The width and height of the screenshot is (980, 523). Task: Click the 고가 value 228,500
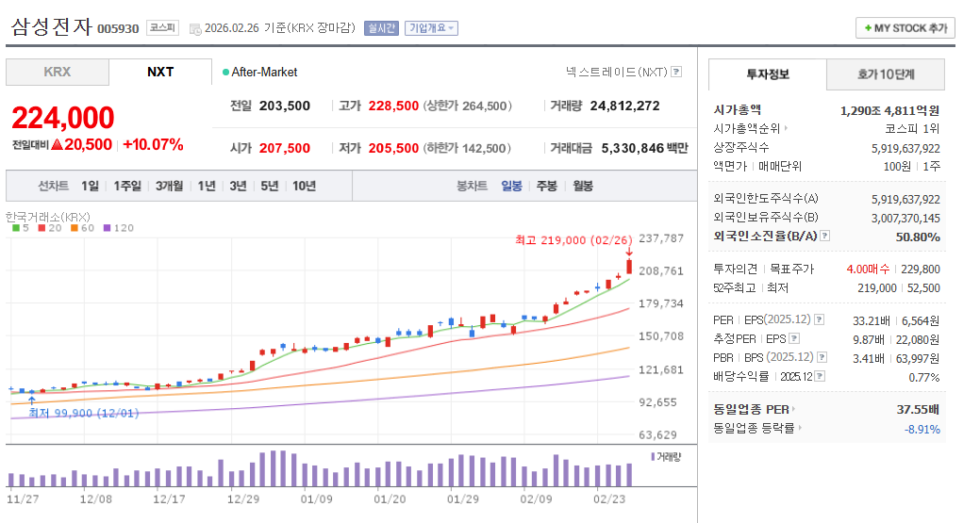[x=393, y=106]
